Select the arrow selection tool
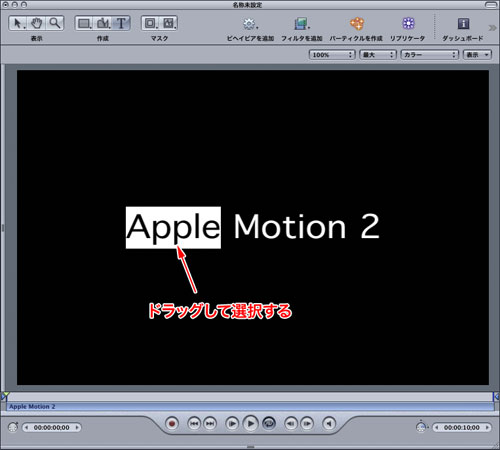 click(18, 23)
